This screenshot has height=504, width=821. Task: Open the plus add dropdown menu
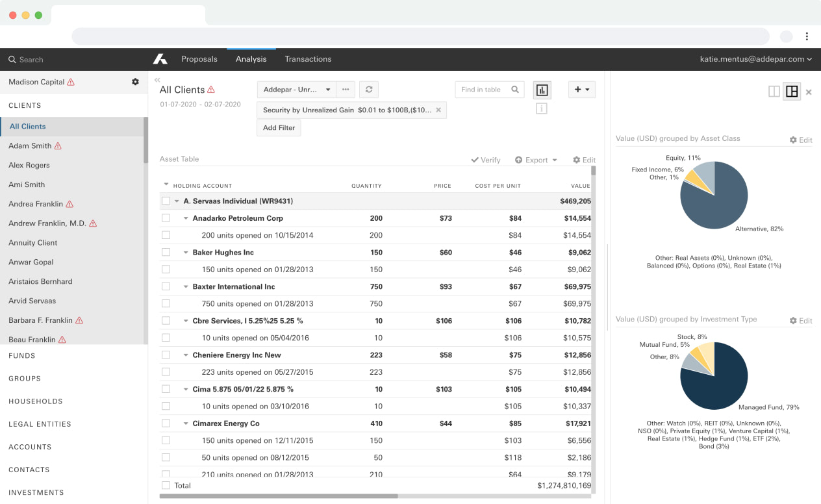[x=581, y=90]
